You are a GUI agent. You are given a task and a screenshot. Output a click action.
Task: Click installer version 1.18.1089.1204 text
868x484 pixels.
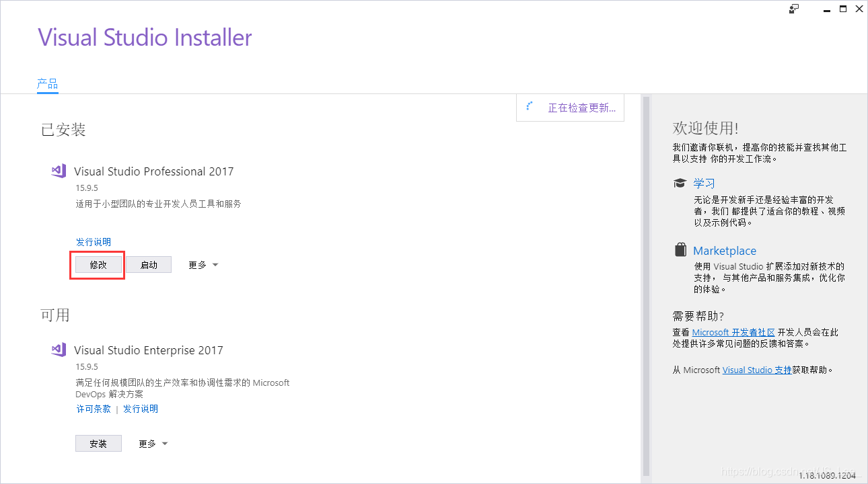[x=828, y=475]
